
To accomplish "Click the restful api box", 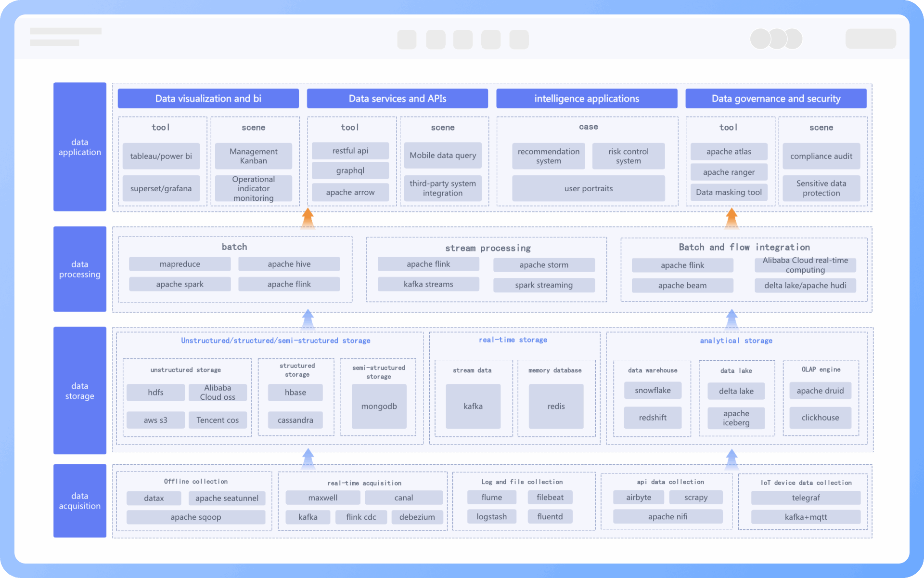I will pos(350,151).
